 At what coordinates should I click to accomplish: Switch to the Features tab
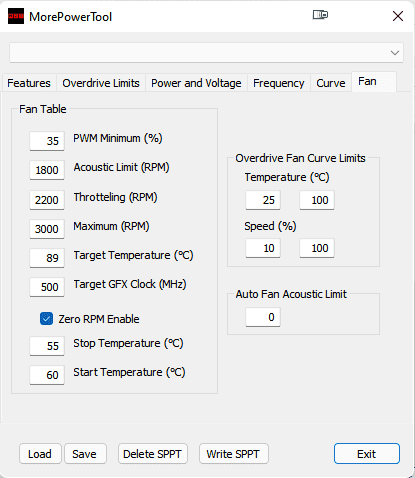point(29,83)
